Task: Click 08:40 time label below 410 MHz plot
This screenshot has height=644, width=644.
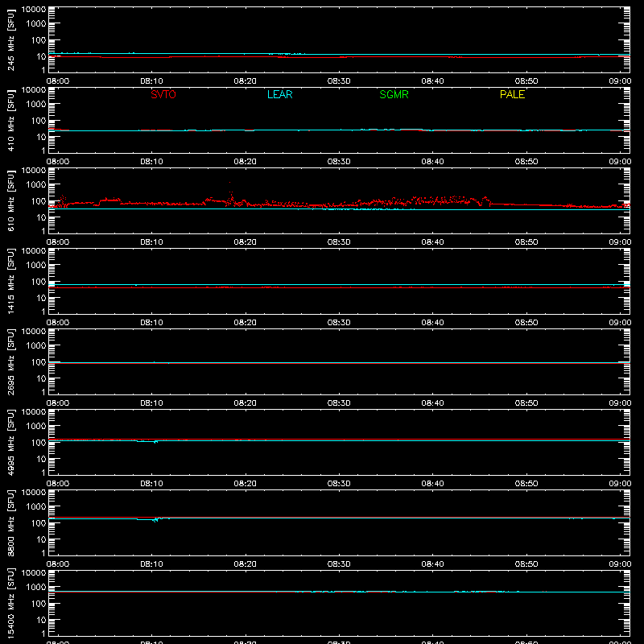Action: coord(432,162)
